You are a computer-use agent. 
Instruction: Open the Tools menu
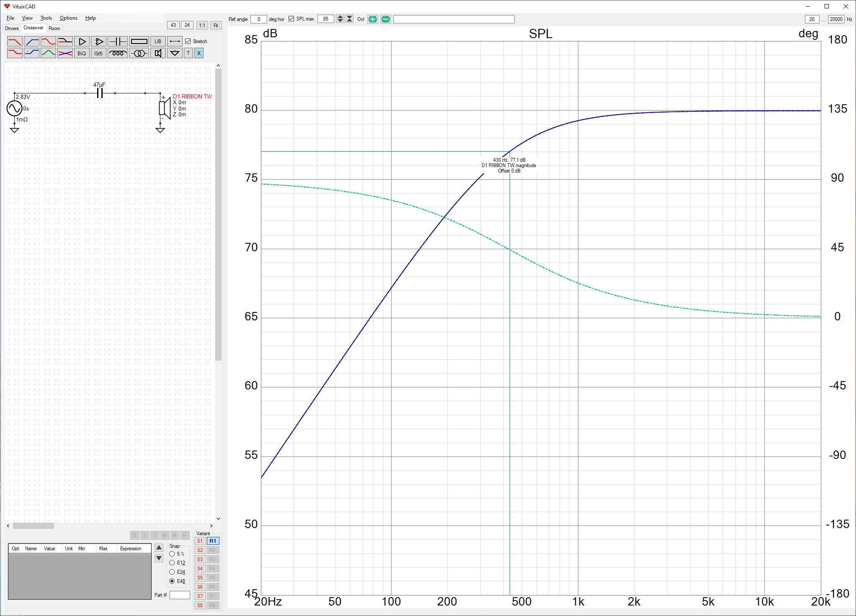click(46, 18)
